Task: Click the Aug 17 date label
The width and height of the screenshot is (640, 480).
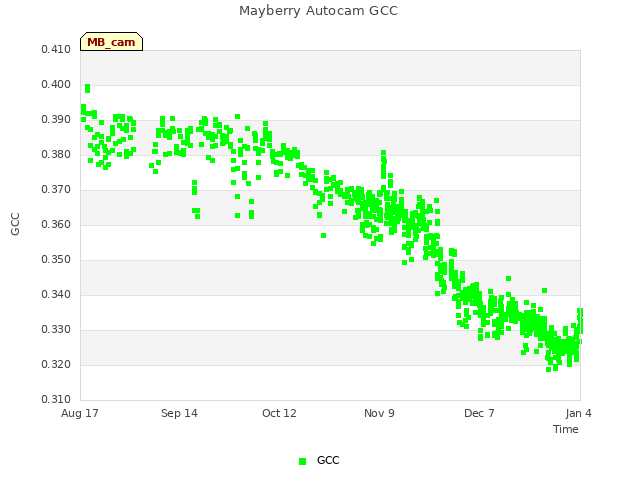Action: pos(80,413)
